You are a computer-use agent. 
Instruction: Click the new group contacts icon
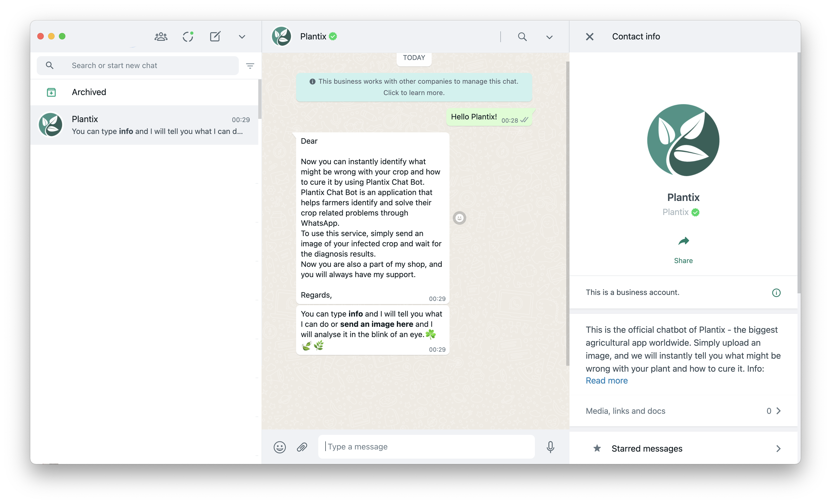click(x=161, y=36)
